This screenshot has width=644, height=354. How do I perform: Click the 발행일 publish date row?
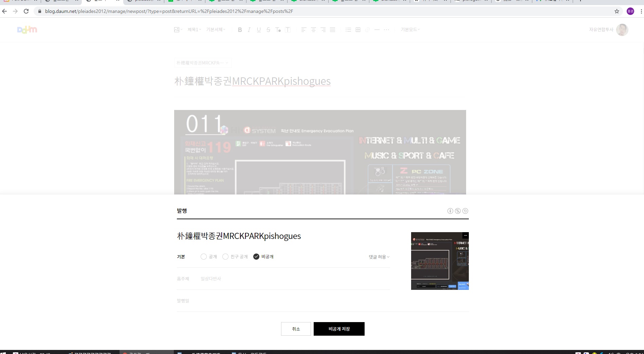323,301
